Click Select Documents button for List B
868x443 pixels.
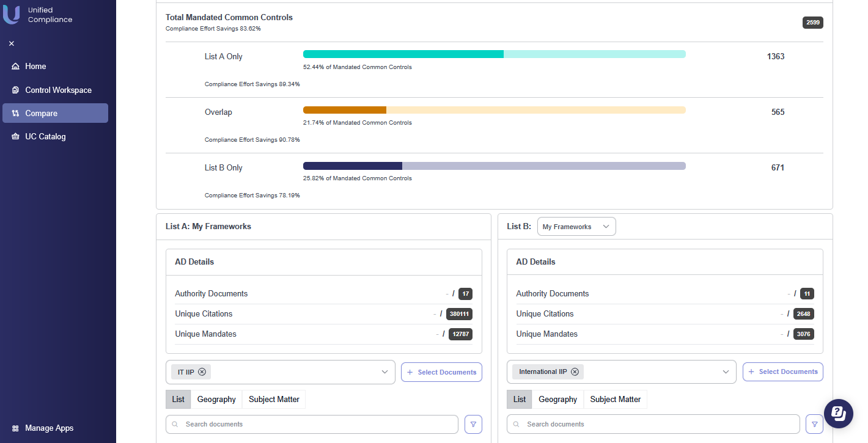tap(782, 372)
